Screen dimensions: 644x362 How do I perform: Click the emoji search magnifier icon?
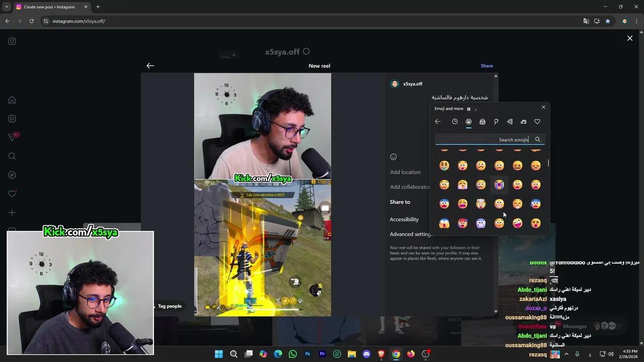[x=537, y=140]
